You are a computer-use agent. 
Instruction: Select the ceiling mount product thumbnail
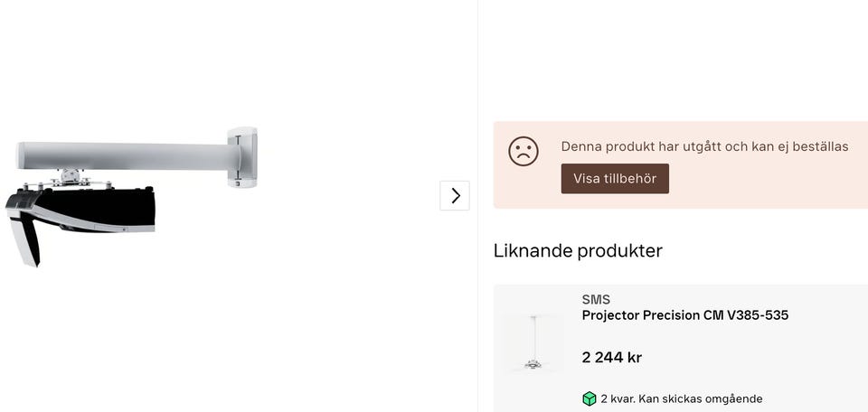point(533,343)
